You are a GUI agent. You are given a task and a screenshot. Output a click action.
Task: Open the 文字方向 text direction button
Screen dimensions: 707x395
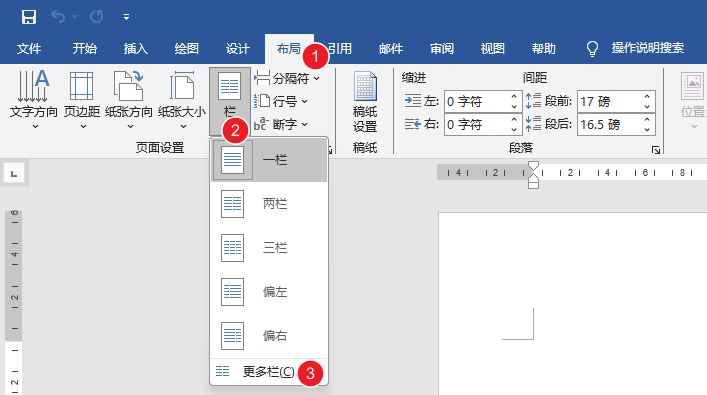(x=34, y=100)
